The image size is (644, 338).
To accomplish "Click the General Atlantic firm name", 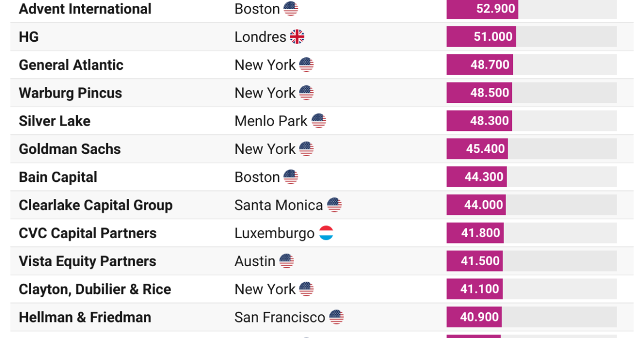I will click(71, 65).
